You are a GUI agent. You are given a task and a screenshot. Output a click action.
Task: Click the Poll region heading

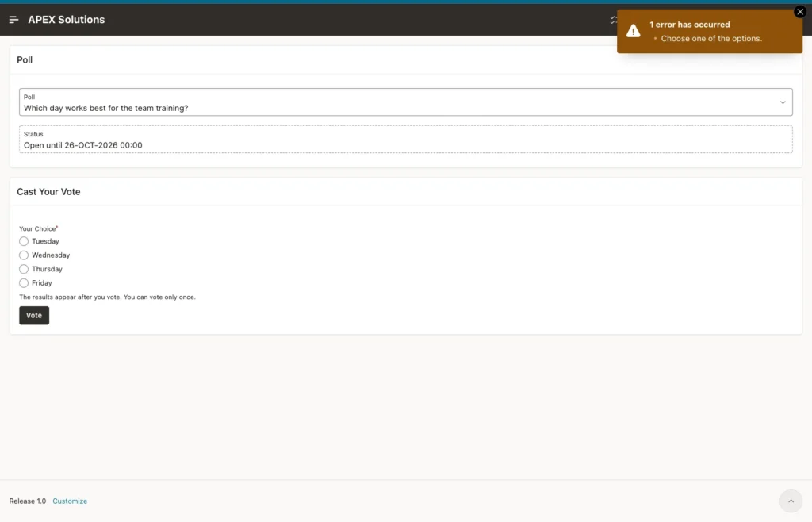[x=25, y=60]
